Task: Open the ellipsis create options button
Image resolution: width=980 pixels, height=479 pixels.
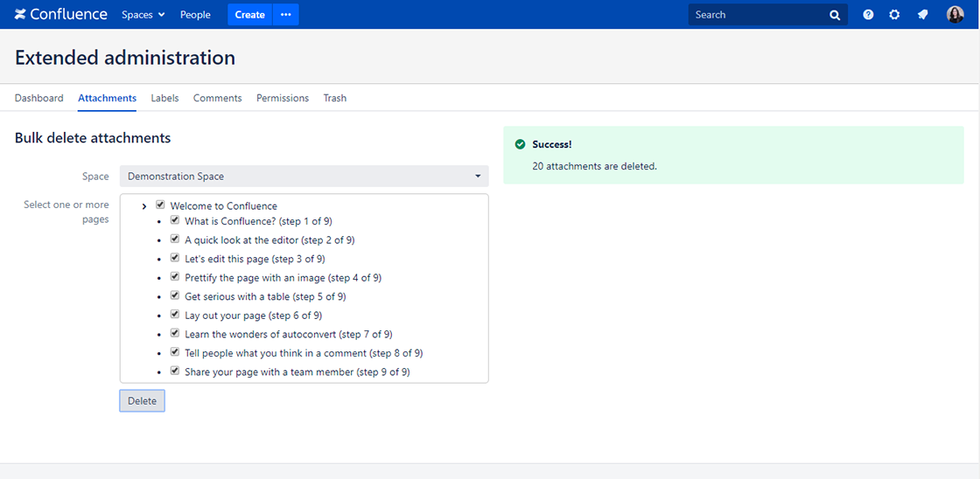Action: point(285,15)
